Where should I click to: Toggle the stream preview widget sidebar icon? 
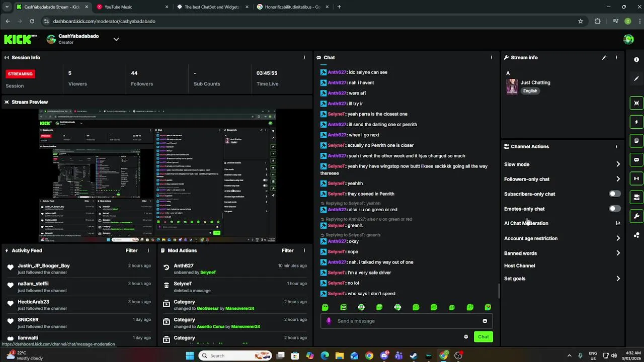pyautogui.click(x=636, y=103)
